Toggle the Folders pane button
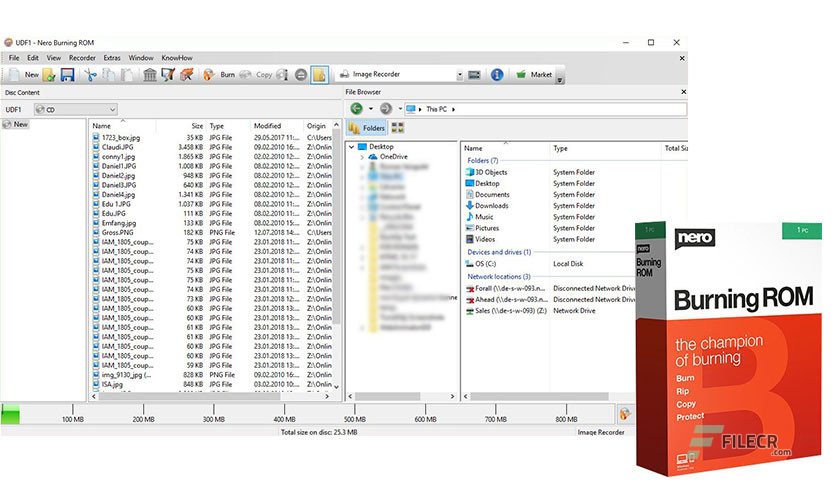The height and width of the screenshot is (484, 836). [367, 128]
